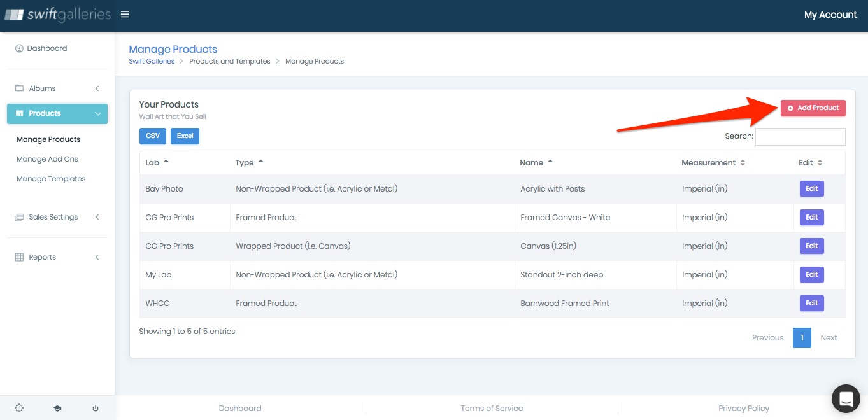Click the Framed Canvas - White name
This screenshot has height=420, width=868.
[x=565, y=218]
